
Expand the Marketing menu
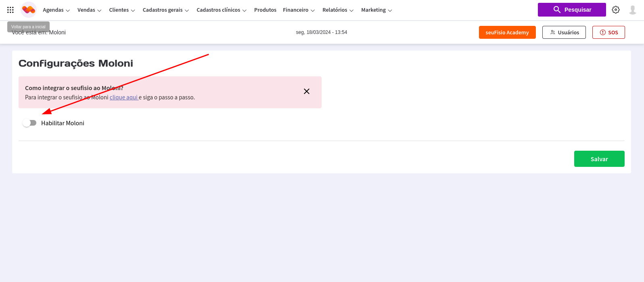pyautogui.click(x=377, y=10)
